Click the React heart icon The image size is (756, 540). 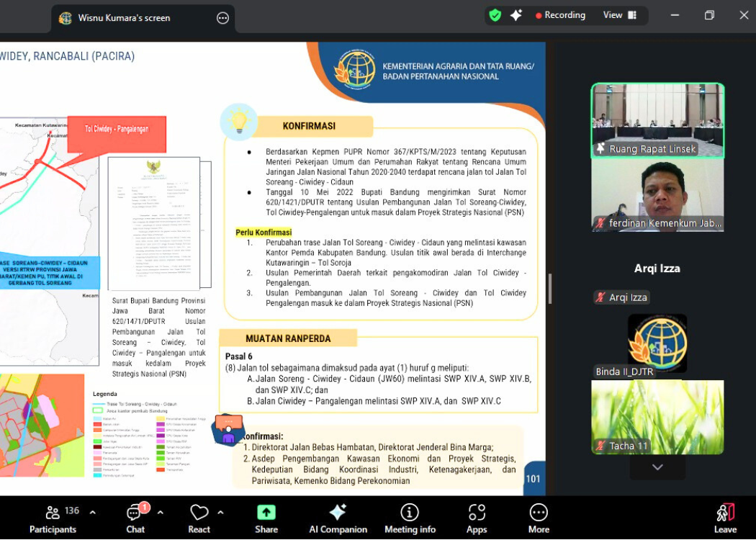coord(199,518)
